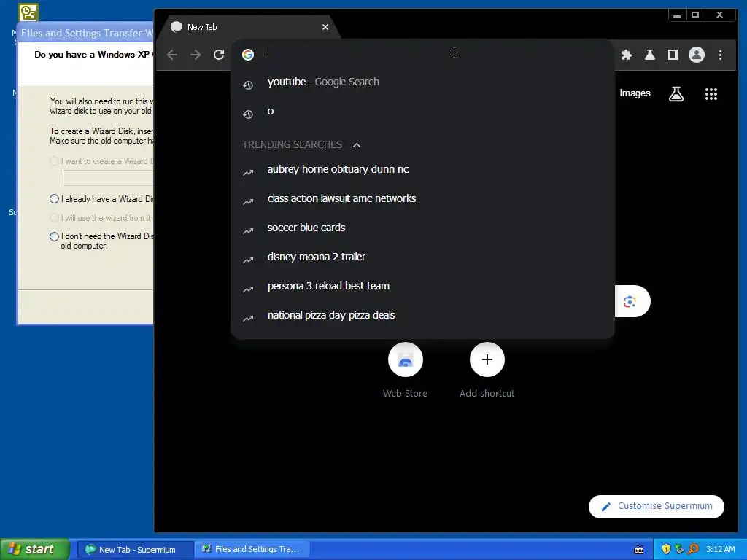Click the Customise Supermium button
747x560 pixels.
(x=657, y=506)
